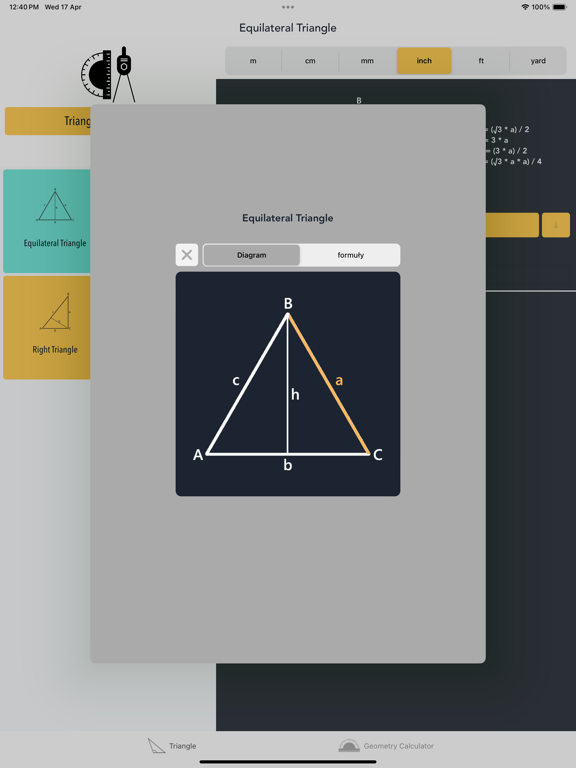The image size is (576, 768).
Task: Tap vertex B label in diagram
Action: point(288,304)
